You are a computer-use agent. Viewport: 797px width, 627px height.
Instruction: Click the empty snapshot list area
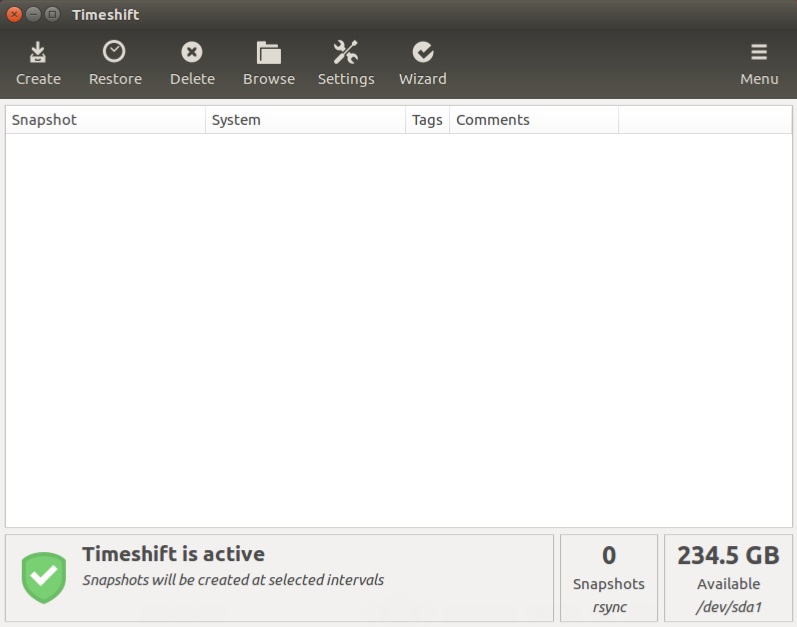tap(398, 330)
